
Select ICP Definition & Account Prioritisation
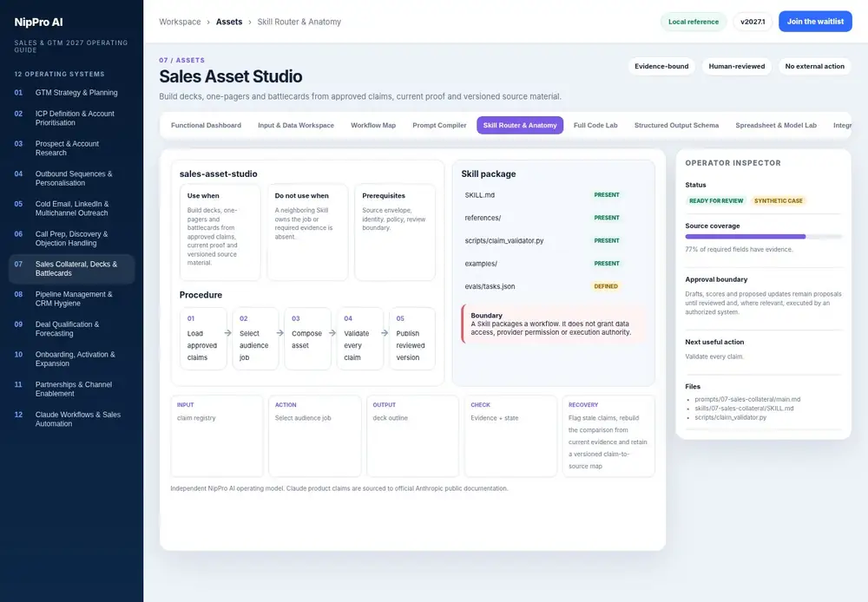pos(71,118)
